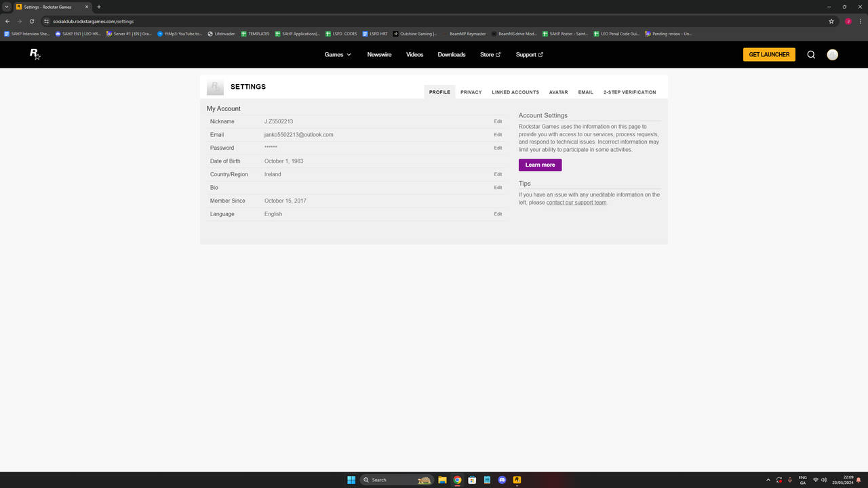Select the PROFILE settings tab
Image resolution: width=868 pixels, height=488 pixels.
tap(439, 92)
